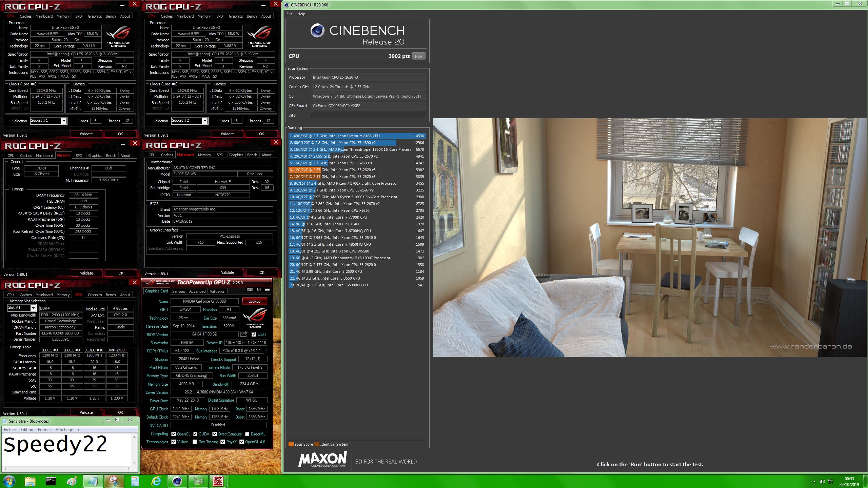Open Bench tab in Socket #1 CPU-Z window
868x488 pixels.
111,16
